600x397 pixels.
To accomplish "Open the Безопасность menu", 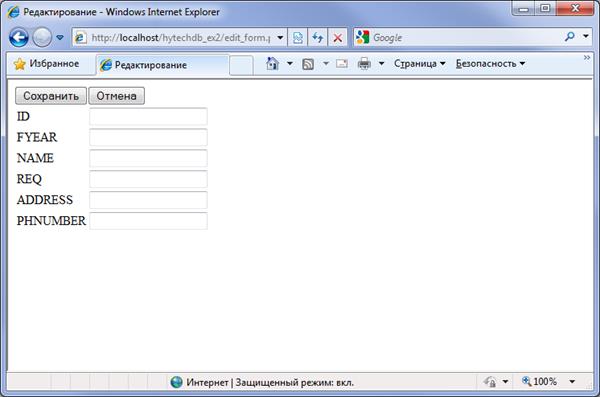I will pos(491,64).
